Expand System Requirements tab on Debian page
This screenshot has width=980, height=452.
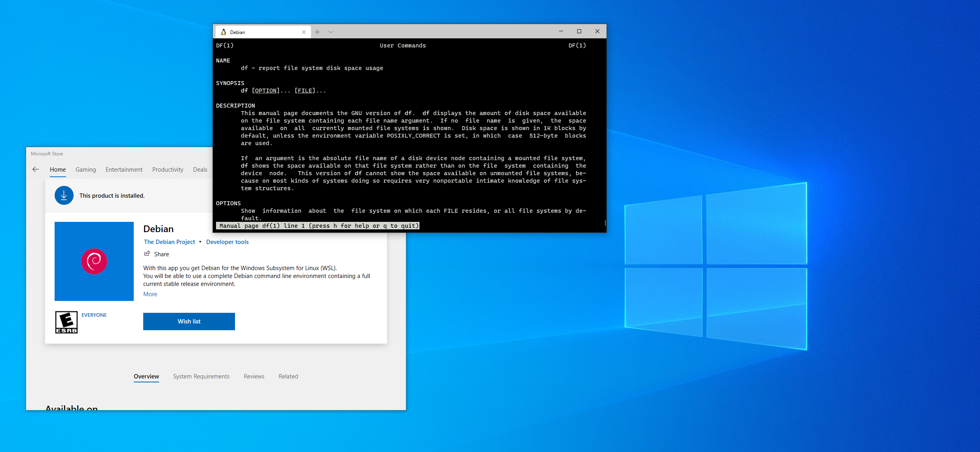pos(201,376)
